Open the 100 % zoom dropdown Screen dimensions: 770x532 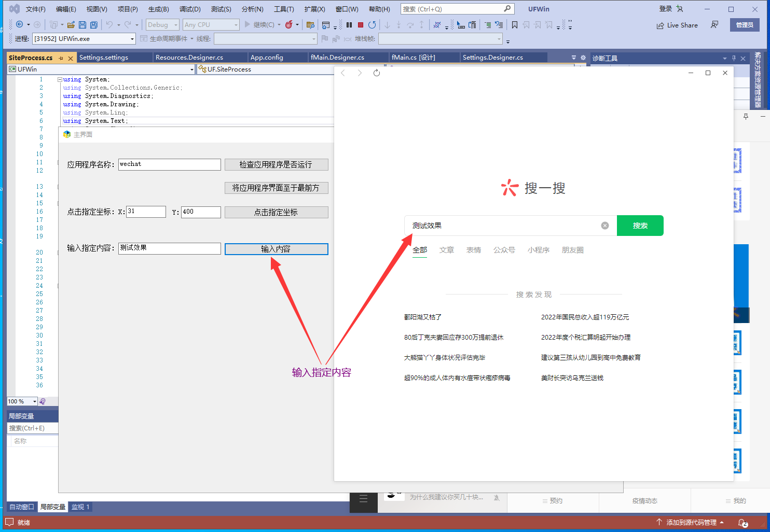(22, 401)
